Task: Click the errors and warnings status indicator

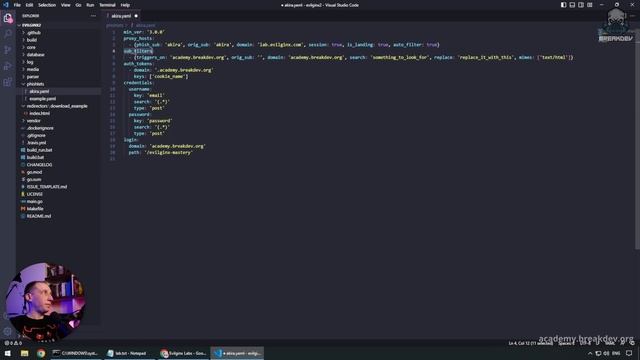Action: [13, 343]
